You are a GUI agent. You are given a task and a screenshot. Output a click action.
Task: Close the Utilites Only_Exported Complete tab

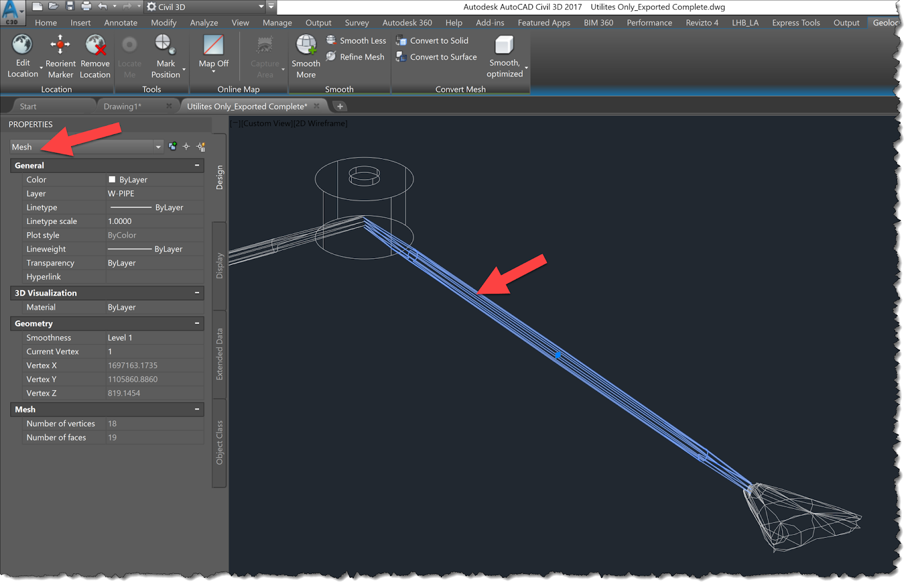coord(317,106)
